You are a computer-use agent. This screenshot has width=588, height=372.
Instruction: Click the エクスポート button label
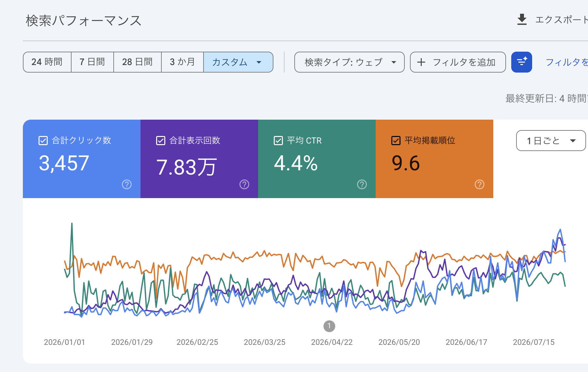562,20
